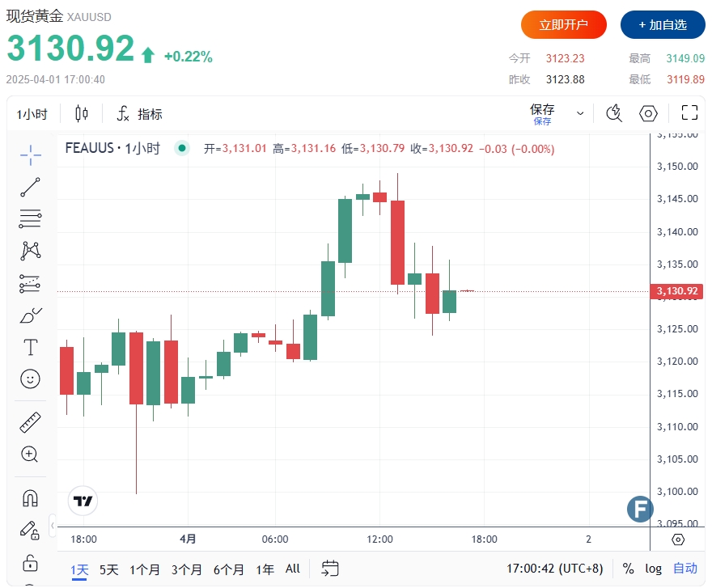Image resolution: width=712 pixels, height=588 pixels.
Task: Expand the dropdown arrow beside 保存
Action: click(580, 113)
